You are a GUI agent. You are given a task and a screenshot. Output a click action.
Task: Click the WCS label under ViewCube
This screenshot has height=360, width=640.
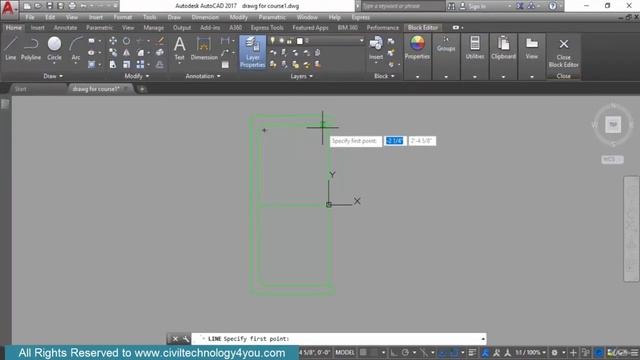point(612,159)
